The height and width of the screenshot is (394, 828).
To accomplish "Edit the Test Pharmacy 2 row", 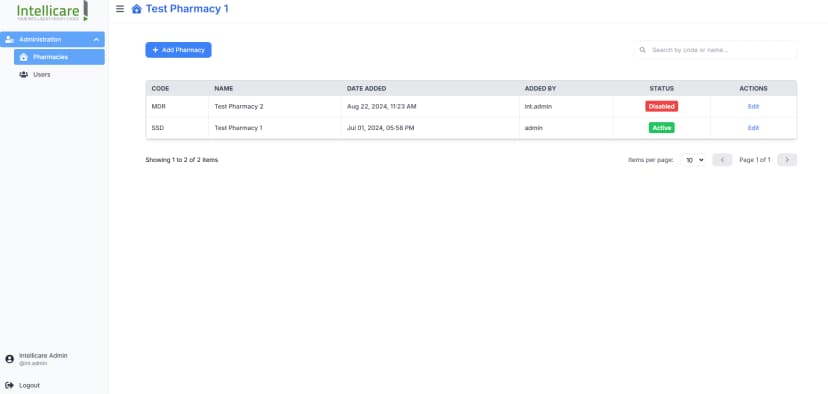I will pos(753,106).
